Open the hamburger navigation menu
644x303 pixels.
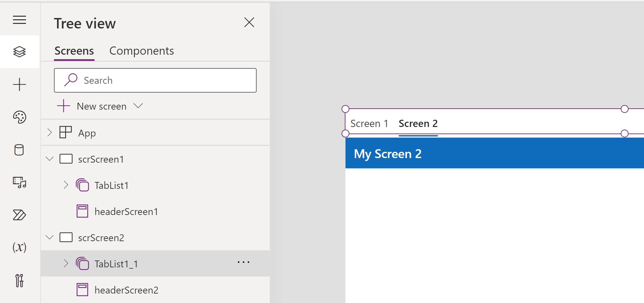20,20
